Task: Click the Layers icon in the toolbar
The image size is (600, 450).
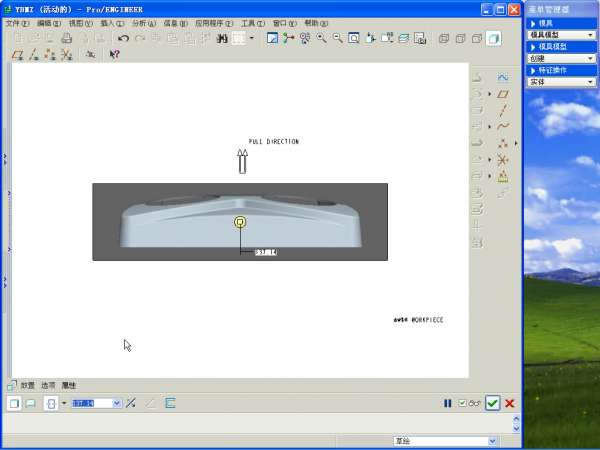Action: click(x=403, y=38)
